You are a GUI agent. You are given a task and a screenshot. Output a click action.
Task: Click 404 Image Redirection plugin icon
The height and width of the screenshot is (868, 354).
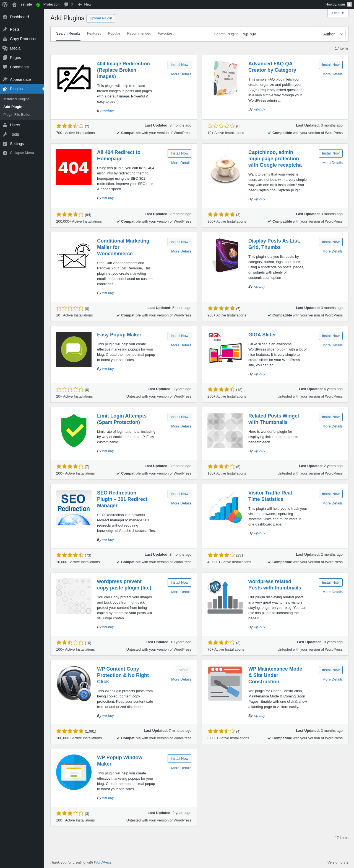pyautogui.click(x=74, y=79)
